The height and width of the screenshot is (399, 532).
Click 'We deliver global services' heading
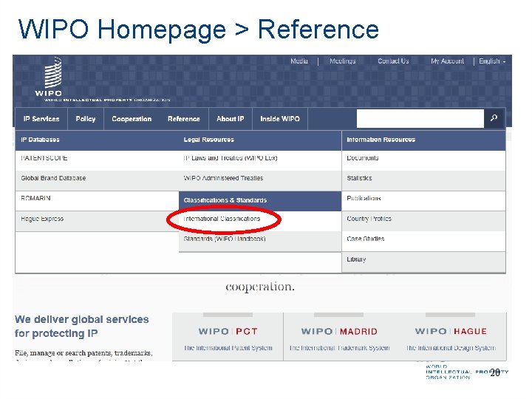[82, 327]
